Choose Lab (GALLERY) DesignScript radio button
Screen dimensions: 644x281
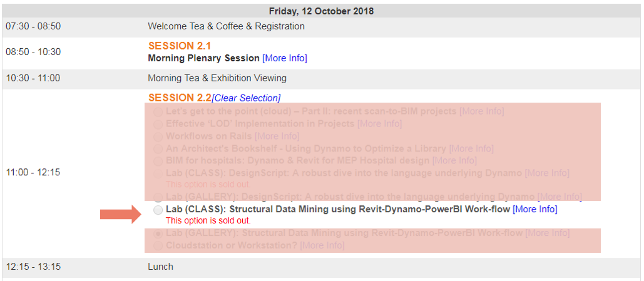[x=158, y=197]
